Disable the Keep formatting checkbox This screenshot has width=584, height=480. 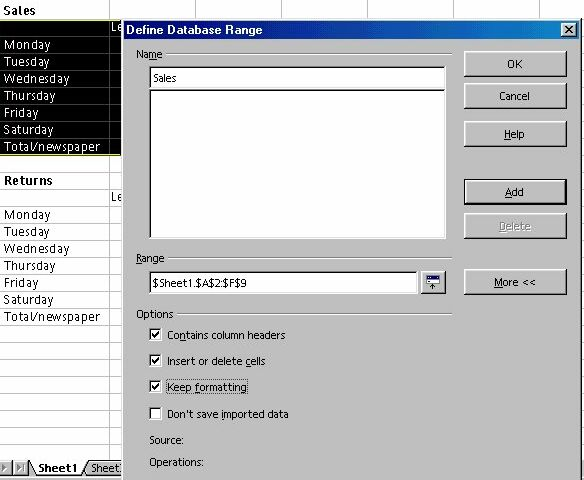pyautogui.click(x=155, y=387)
